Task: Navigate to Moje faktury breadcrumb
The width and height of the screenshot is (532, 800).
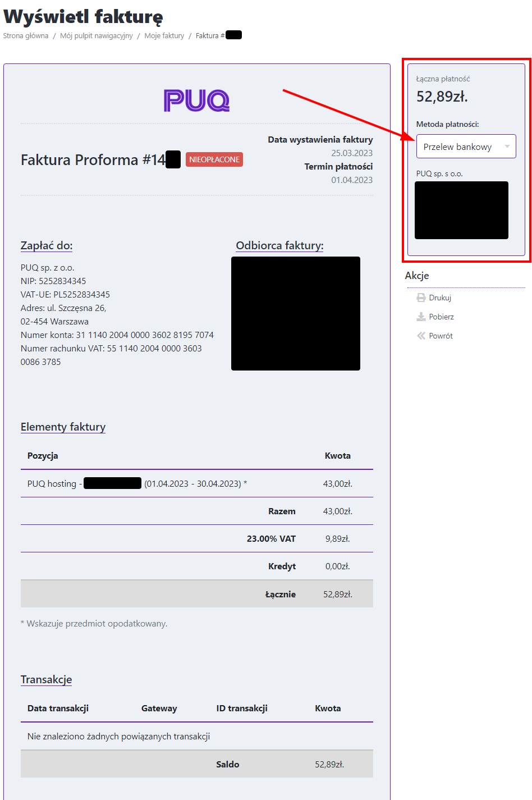Action: 164,36
